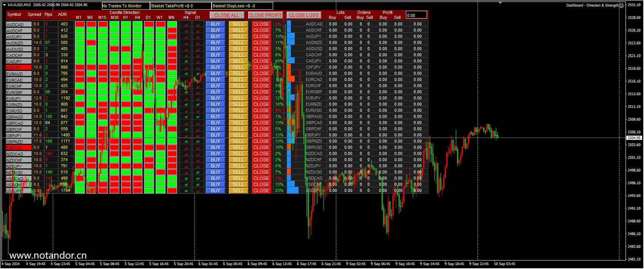Click the AUDCAD M1 candle direction box
644x269 pixels.
(80, 24)
